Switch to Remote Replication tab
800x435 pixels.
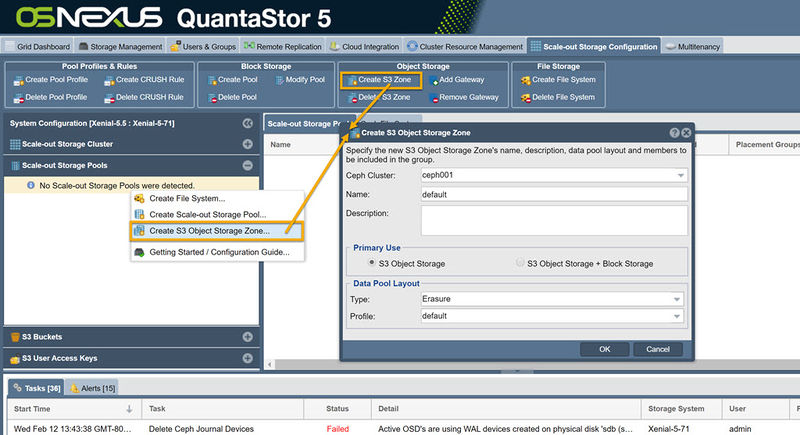[283, 46]
